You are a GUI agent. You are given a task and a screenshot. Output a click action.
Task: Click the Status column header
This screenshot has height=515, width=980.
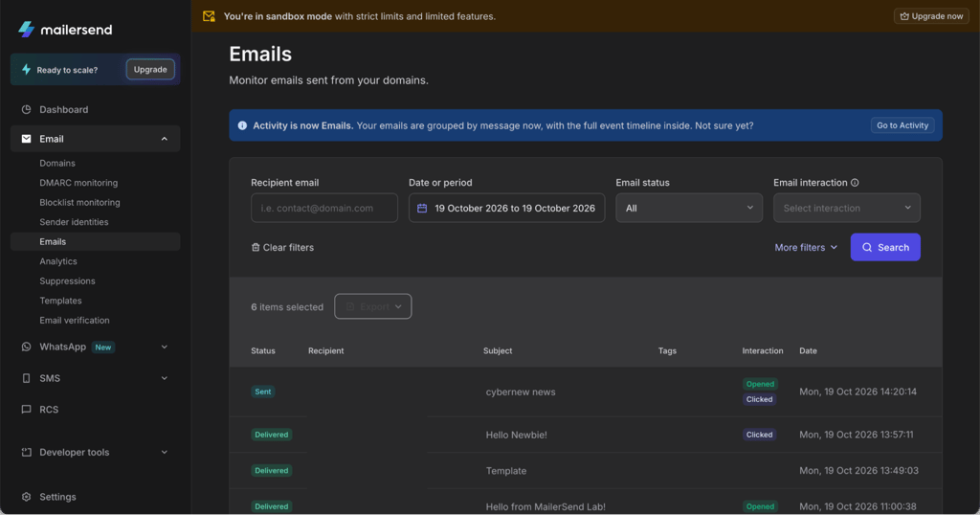(x=263, y=351)
